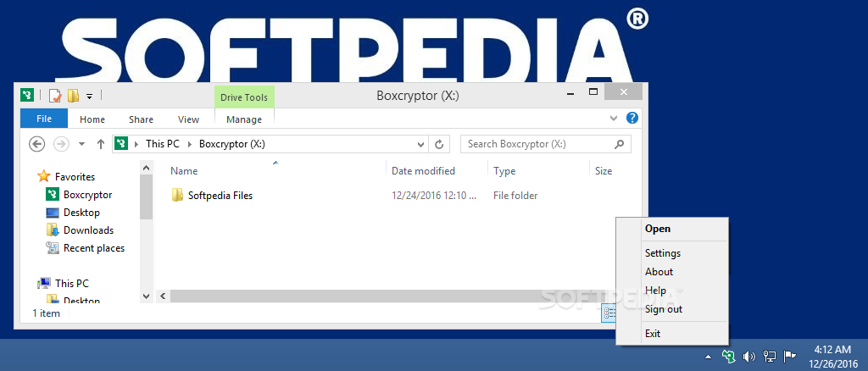Open Desktop under Favorites
Image resolution: width=868 pixels, height=371 pixels.
pos(81,213)
